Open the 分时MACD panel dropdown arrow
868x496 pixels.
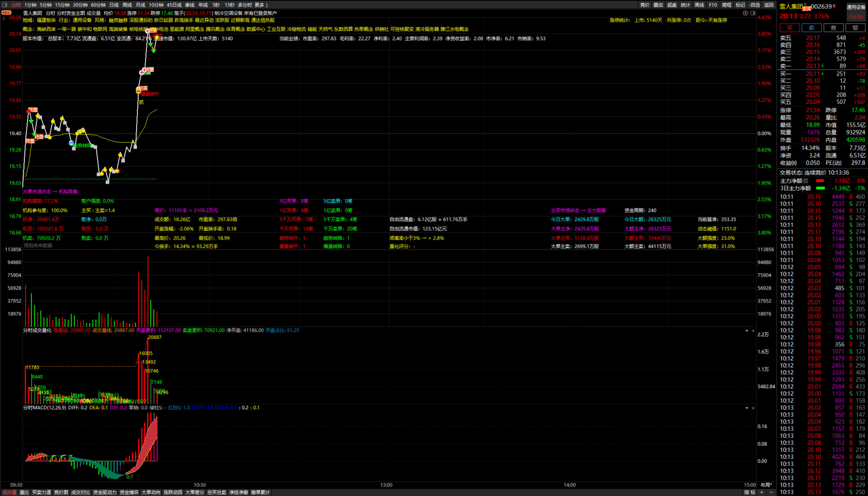point(747,408)
